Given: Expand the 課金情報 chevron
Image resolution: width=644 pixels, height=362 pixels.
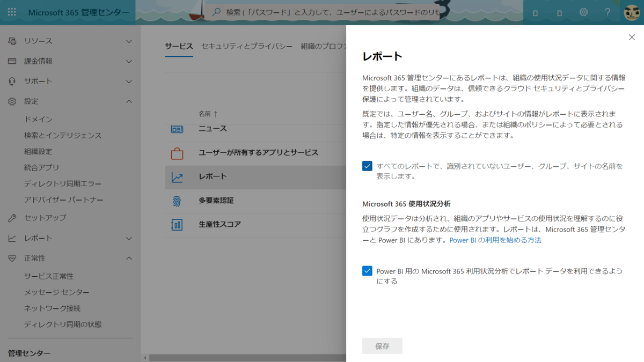Looking at the screenshot, I should [x=129, y=61].
